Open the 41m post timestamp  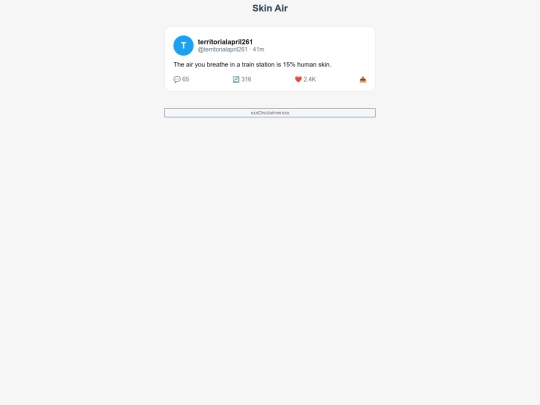(258, 49)
